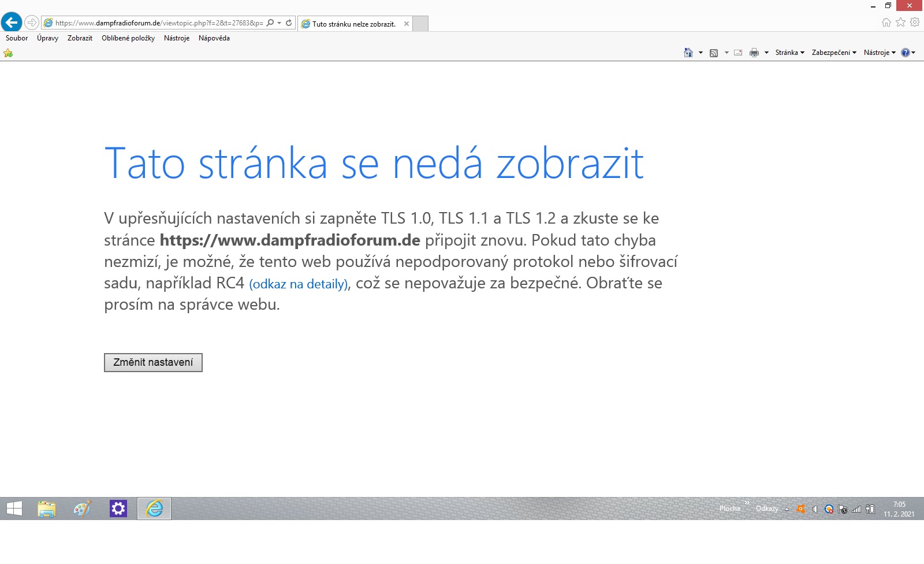Close the 'Tuto stránku nelze zobrazit' tab

click(x=407, y=24)
